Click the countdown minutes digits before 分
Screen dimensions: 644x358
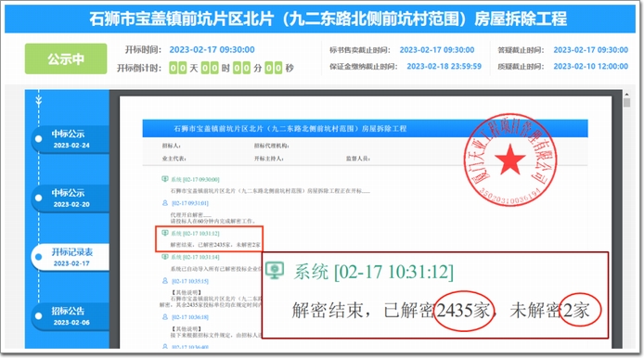pos(241,68)
